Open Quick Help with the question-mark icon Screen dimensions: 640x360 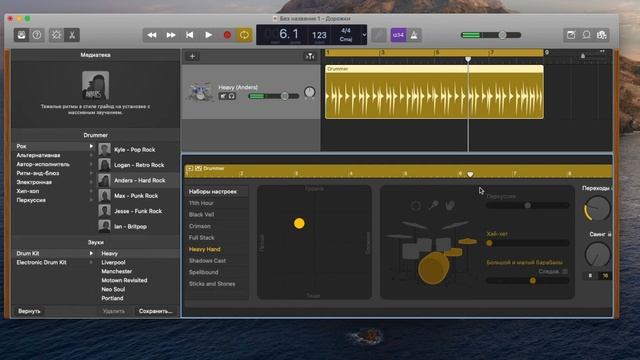[37, 35]
